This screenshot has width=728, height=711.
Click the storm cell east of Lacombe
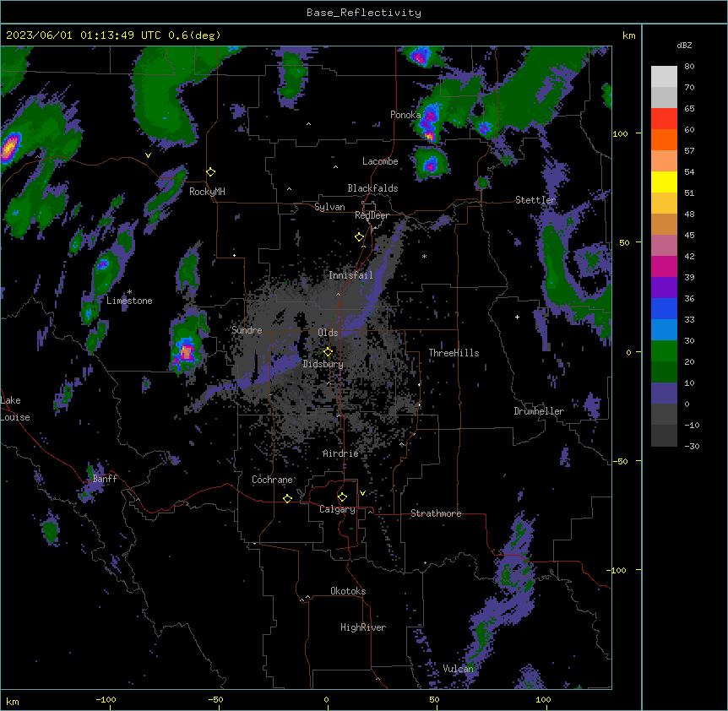click(x=431, y=163)
